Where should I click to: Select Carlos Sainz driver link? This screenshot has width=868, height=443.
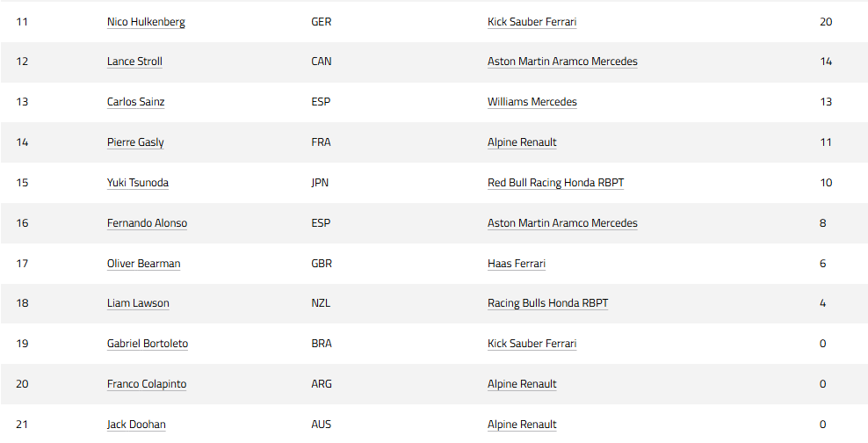coord(135,102)
